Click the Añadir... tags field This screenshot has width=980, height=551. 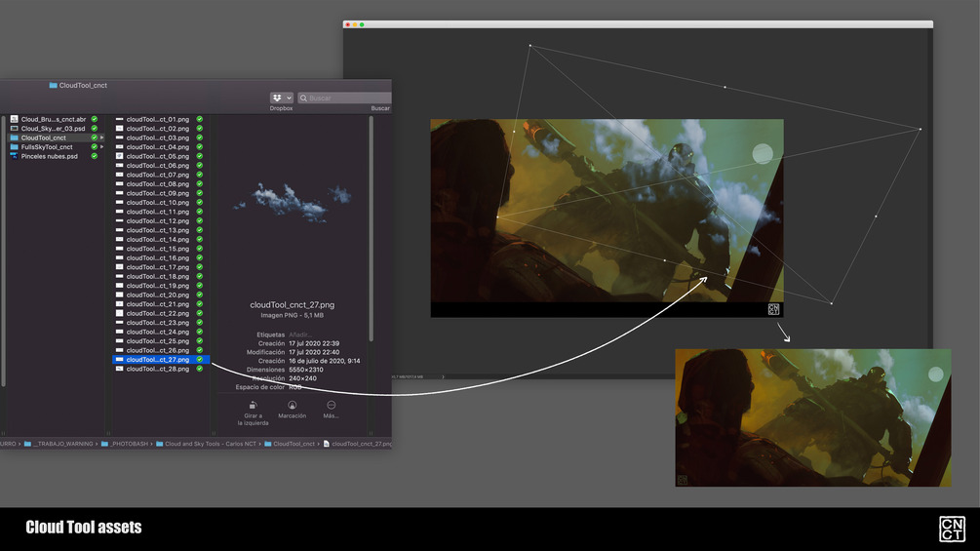pyautogui.click(x=300, y=335)
